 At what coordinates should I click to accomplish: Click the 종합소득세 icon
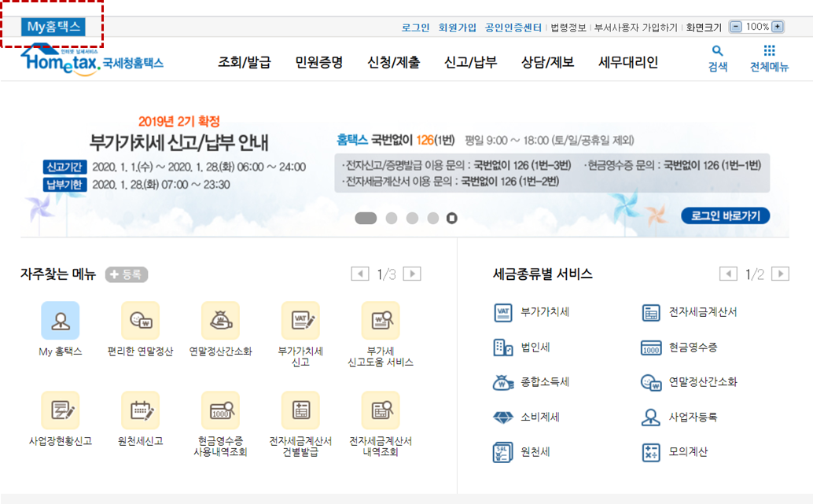[x=503, y=383]
